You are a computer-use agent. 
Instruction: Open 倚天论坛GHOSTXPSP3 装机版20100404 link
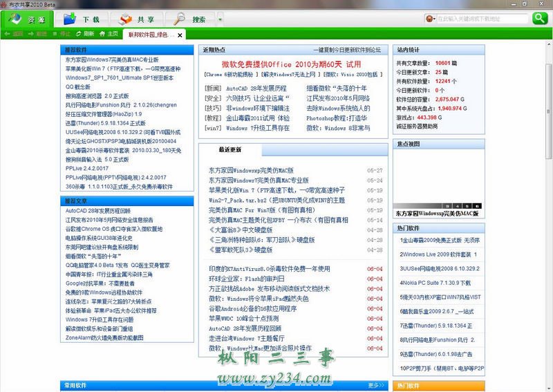point(121,141)
